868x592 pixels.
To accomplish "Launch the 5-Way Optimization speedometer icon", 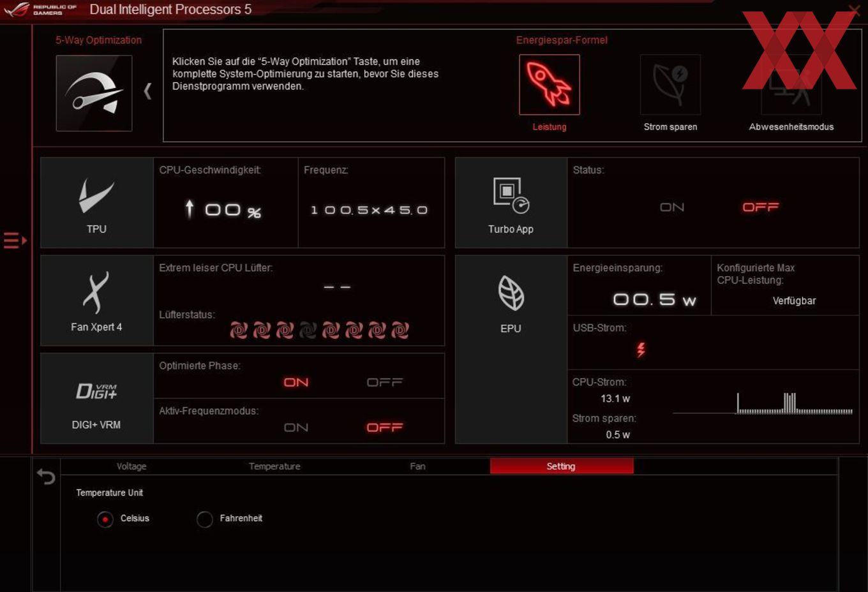I will click(x=94, y=93).
